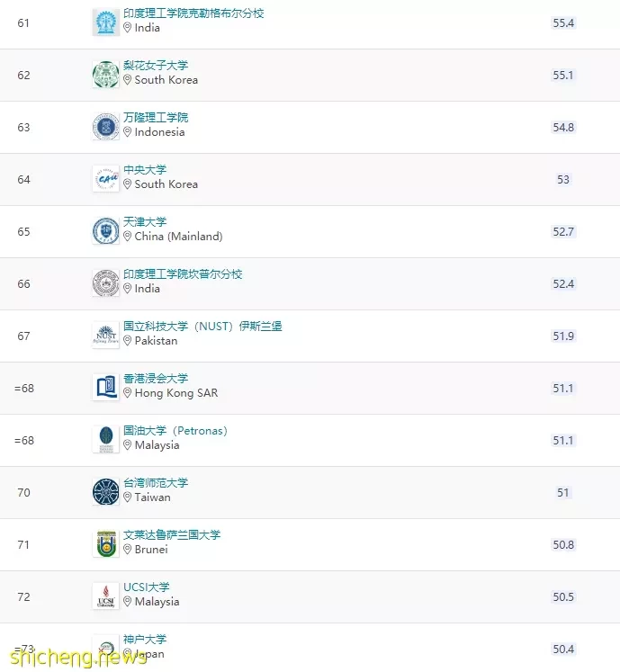The height and width of the screenshot is (672, 620).
Task: Click the Taiwan Normal University logo
Action: click(106, 492)
